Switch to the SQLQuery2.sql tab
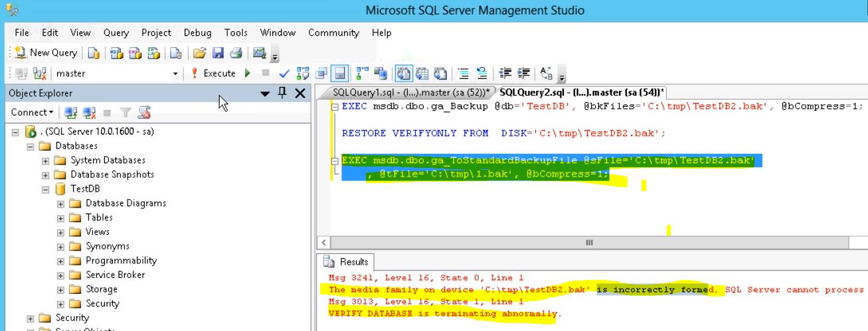This screenshot has width=868, height=331. point(582,93)
